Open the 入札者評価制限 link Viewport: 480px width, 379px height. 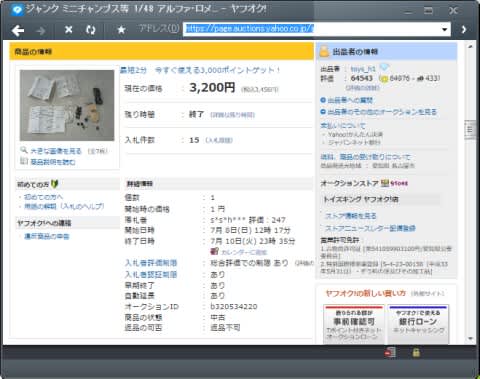click(x=151, y=263)
